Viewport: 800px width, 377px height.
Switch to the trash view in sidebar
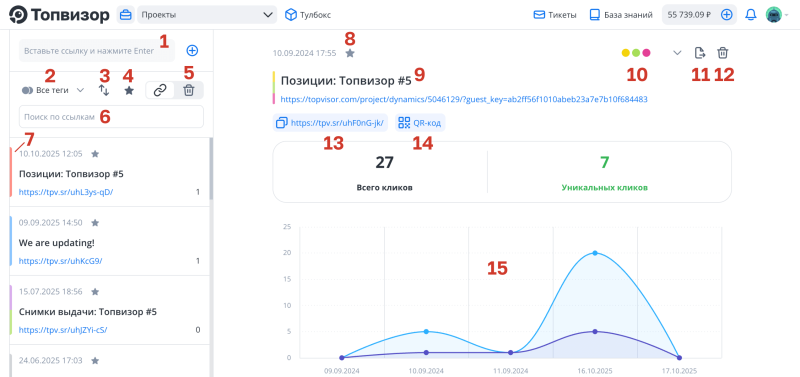click(x=189, y=90)
